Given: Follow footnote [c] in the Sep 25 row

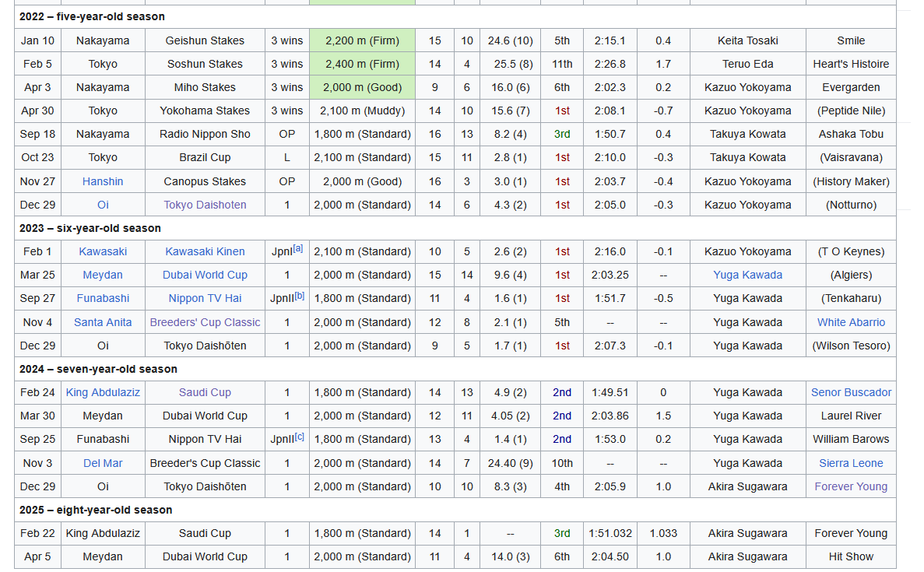Looking at the screenshot, I should pyautogui.click(x=300, y=437).
